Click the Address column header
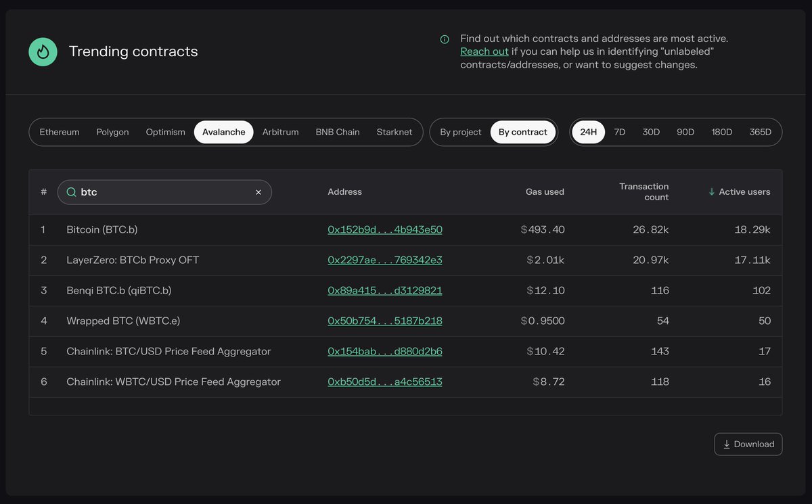The height and width of the screenshot is (504, 812). pos(344,192)
